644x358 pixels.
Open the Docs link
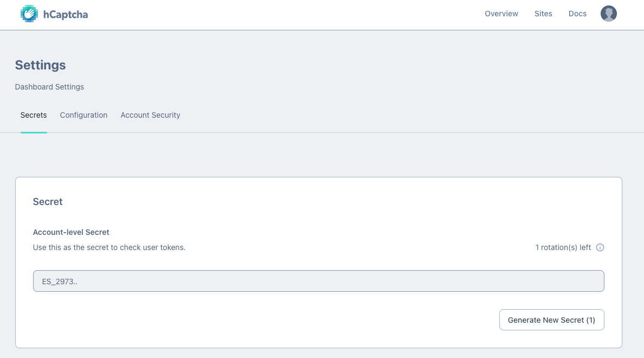click(x=577, y=14)
